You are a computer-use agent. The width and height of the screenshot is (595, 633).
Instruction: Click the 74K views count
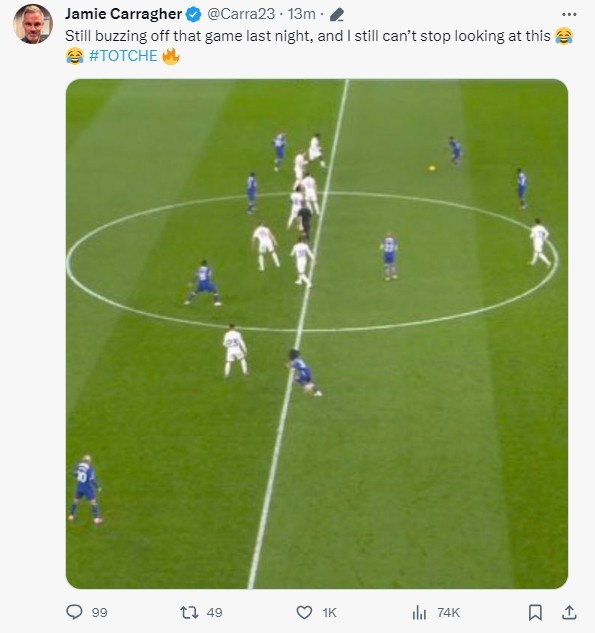[448, 613]
